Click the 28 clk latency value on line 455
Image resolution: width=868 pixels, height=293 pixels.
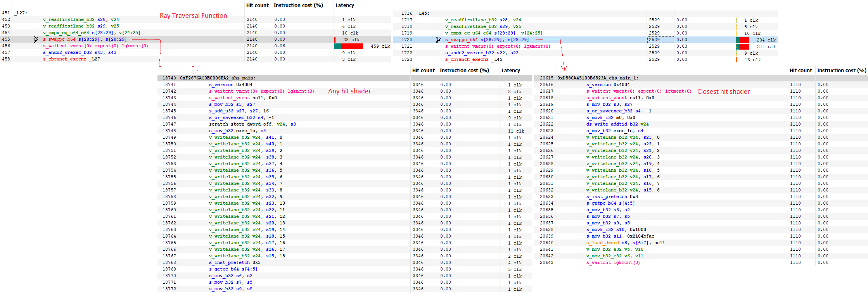(x=351, y=40)
